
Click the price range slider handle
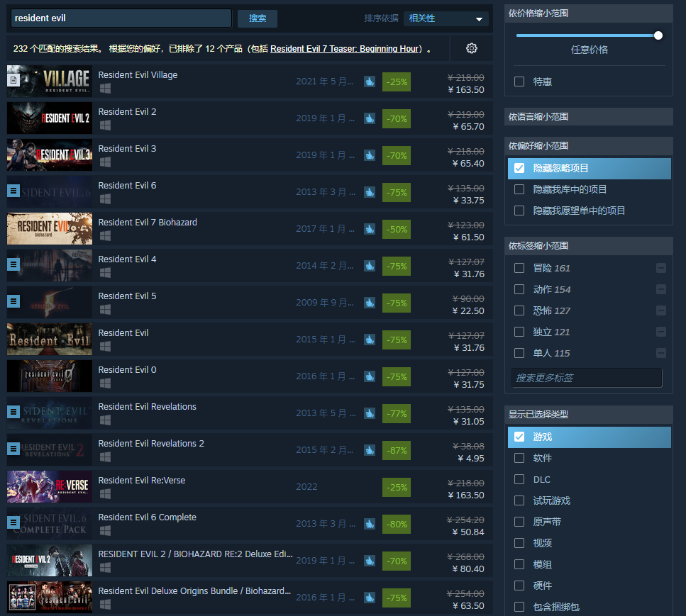tap(658, 35)
